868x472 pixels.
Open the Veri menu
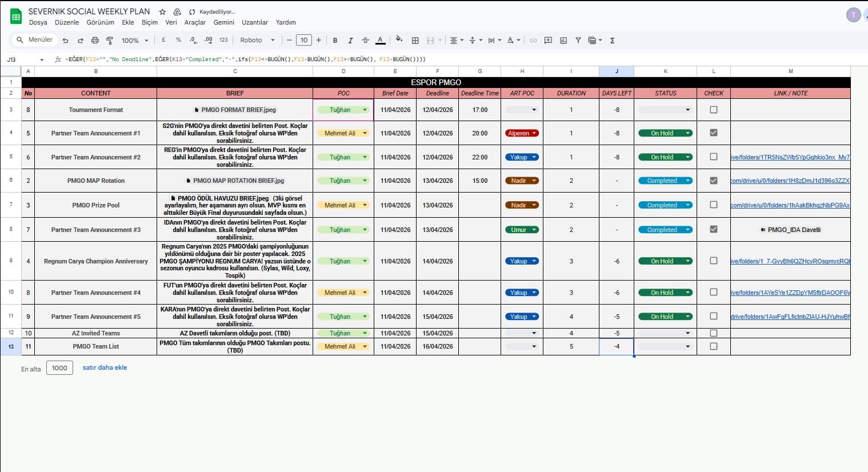pos(171,22)
